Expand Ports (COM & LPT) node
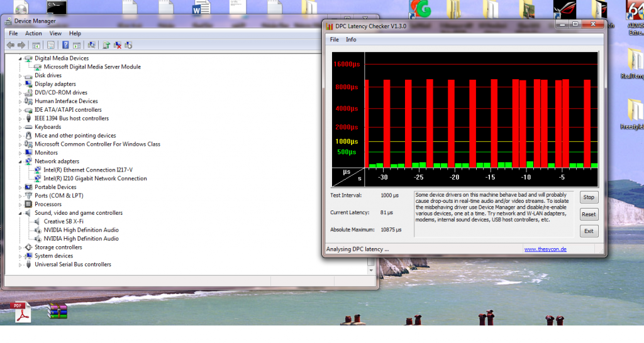 point(19,196)
